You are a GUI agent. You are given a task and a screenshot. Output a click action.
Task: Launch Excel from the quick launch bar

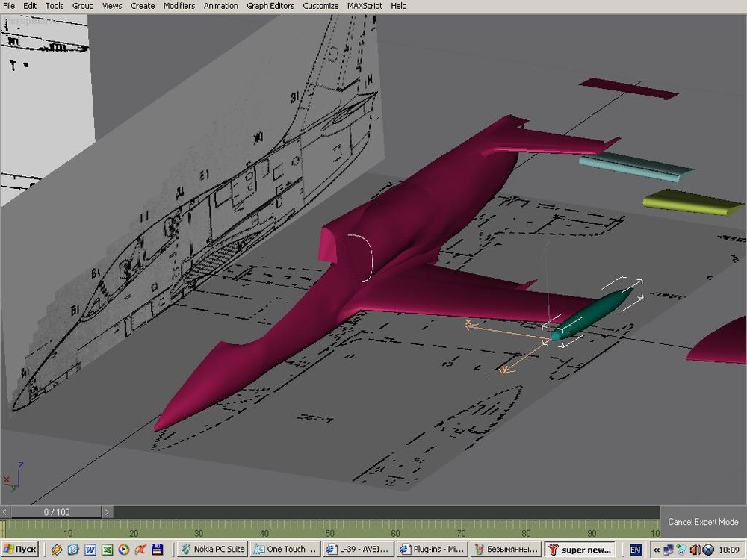point(107,550)
